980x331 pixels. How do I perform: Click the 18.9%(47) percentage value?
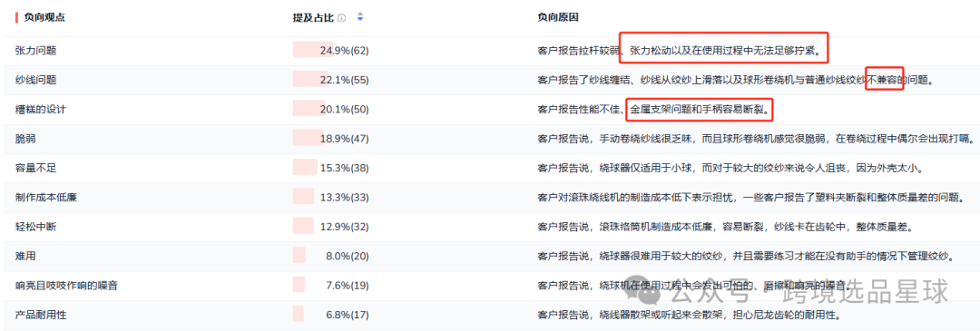pyautogui.click(x=344, y=139)
